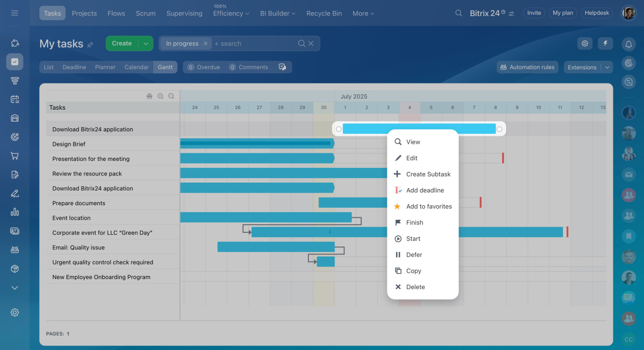The height and width of the screenshot is (350, 644).
Task: Click the lightning bolt robots icon
Action: 605,44
